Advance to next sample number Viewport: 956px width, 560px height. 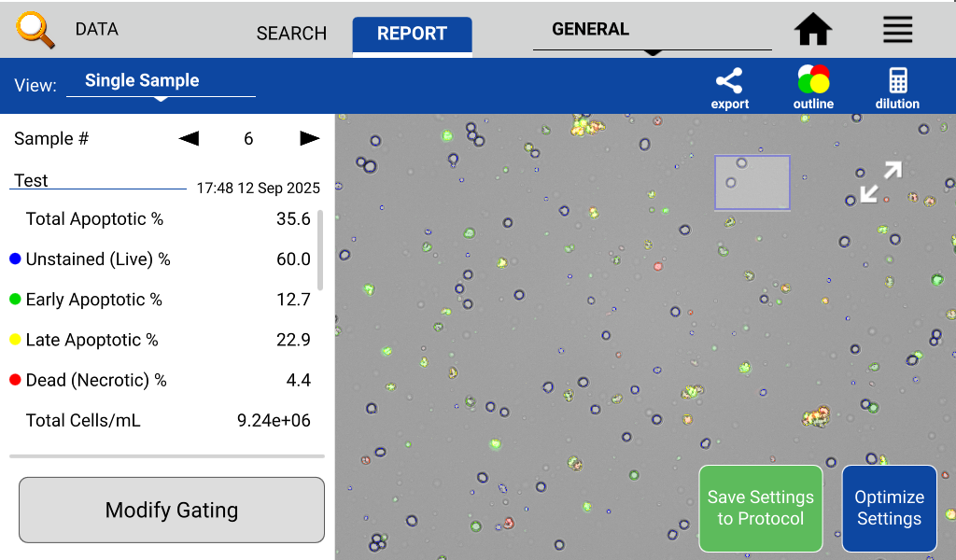click(x=309, y=139)
